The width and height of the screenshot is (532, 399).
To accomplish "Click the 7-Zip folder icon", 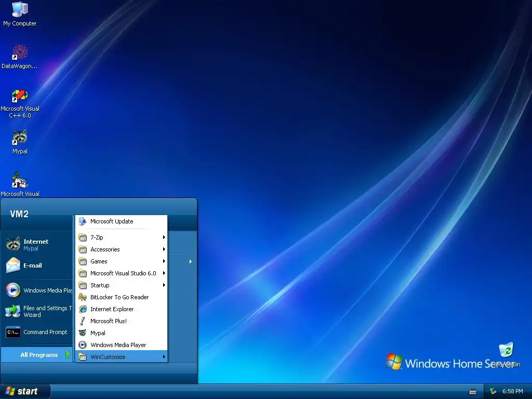I will pyautogui.click(x=83, y=237).
